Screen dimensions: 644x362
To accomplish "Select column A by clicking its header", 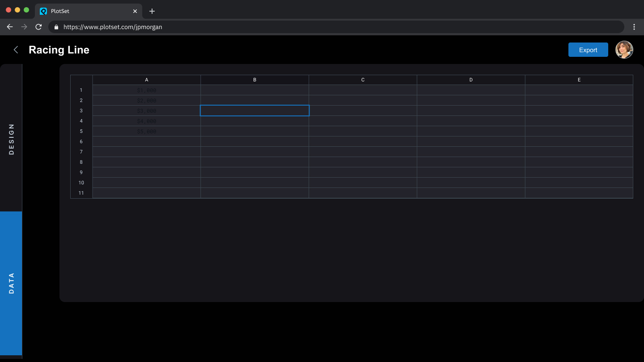I will [146, 79].
